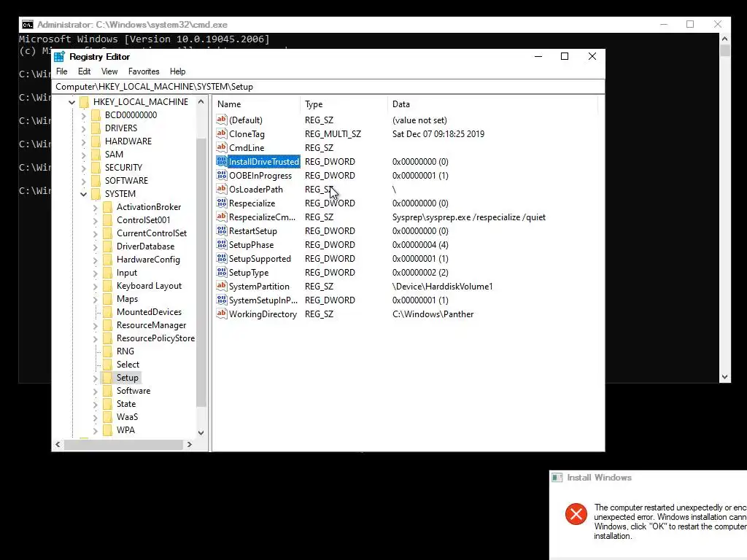The height and width of the screenshot is (560, 747).
Task: Select the ResourcePolicyStore key
Action: (x=155, y=338)
